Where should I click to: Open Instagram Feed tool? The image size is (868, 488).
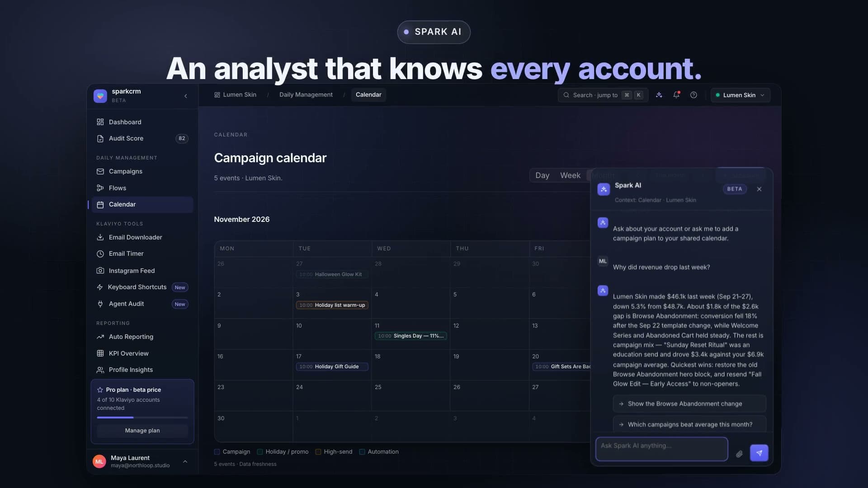tap(142, 271)
